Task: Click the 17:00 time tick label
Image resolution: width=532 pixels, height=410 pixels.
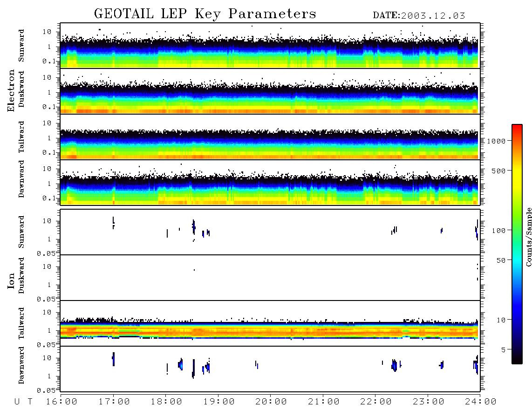Action: pos(114,402)
